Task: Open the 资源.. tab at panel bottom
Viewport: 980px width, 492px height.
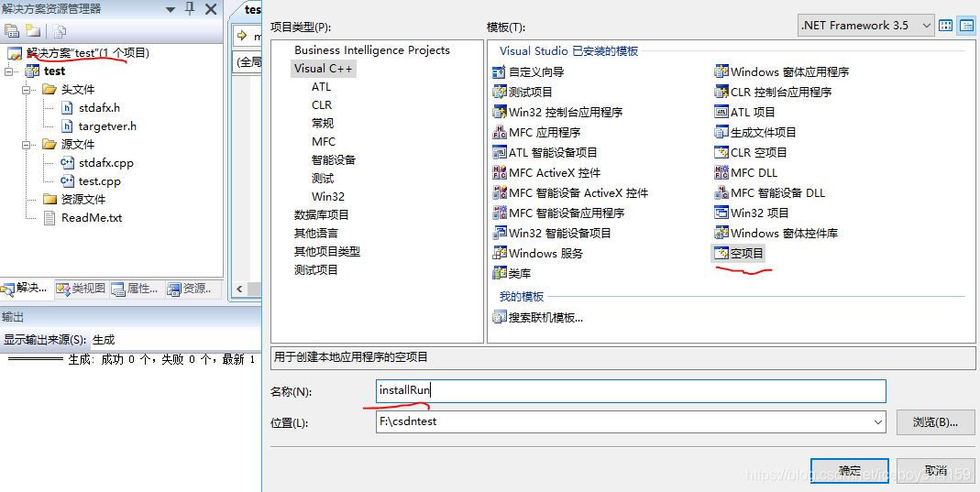Action: point(192,289)
